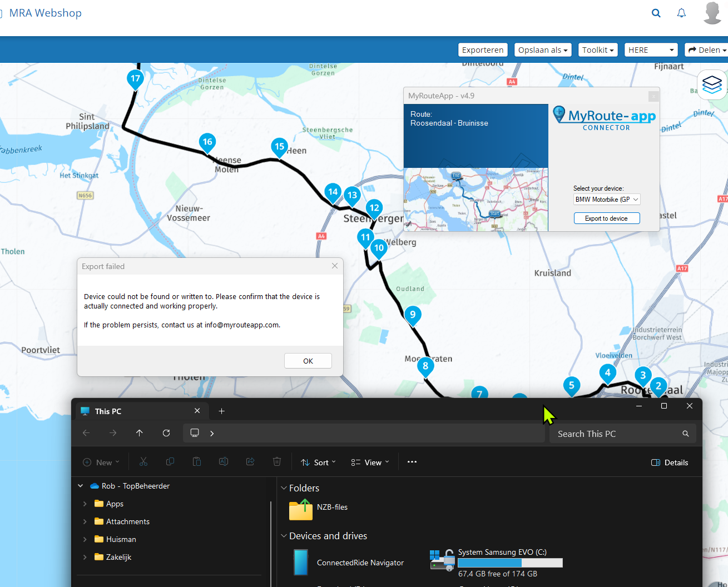728x587 pixels.
Task: Click the C: drive usage bar
Action: (510, 563)
